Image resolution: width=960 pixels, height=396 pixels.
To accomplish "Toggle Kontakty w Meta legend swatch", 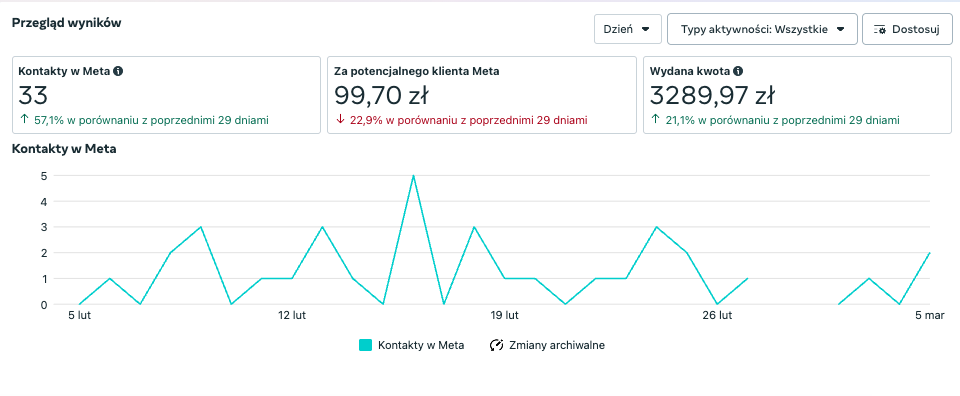I will click(x=365, y=345).
